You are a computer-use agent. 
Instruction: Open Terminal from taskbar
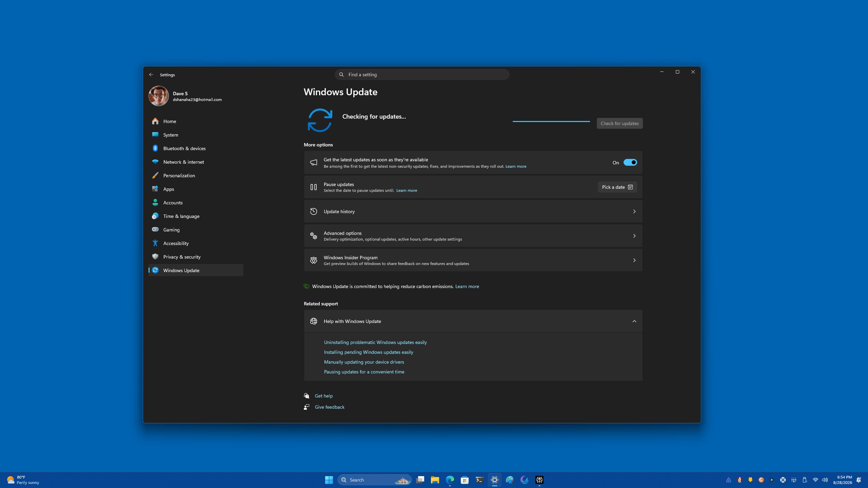pos(480,480)
